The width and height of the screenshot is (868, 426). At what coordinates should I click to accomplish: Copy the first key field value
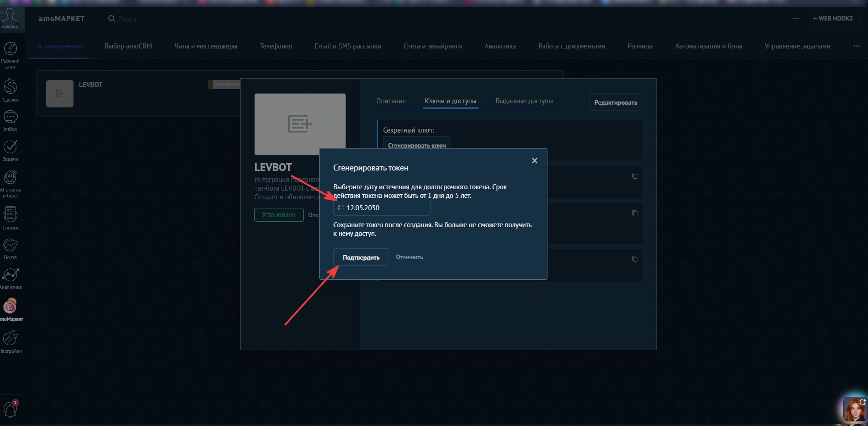pos(635,176)
